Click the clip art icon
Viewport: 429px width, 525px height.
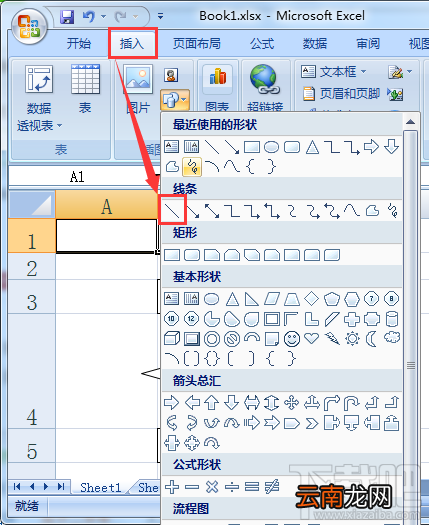point(171,75)
